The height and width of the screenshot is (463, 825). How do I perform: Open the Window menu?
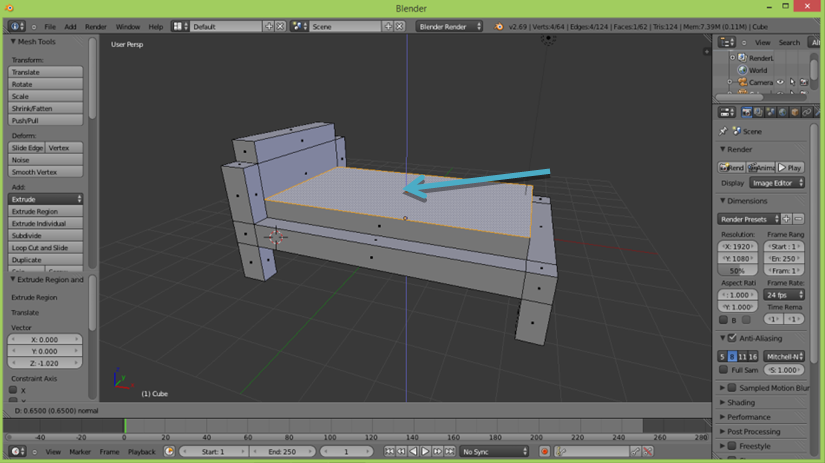tap(128, 27)
